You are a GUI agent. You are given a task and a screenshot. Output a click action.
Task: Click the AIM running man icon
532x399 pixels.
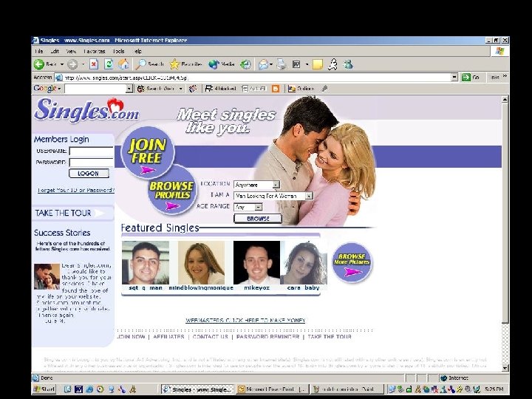pos(332,64)
